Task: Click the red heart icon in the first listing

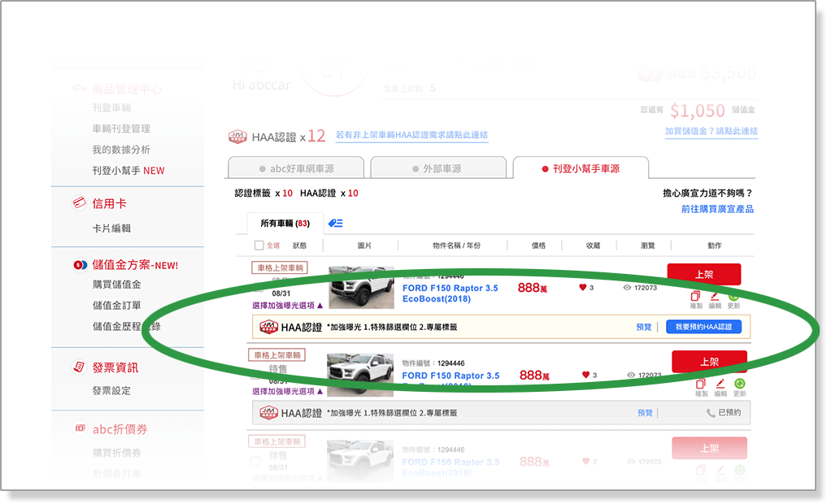Action: (583, 287)
